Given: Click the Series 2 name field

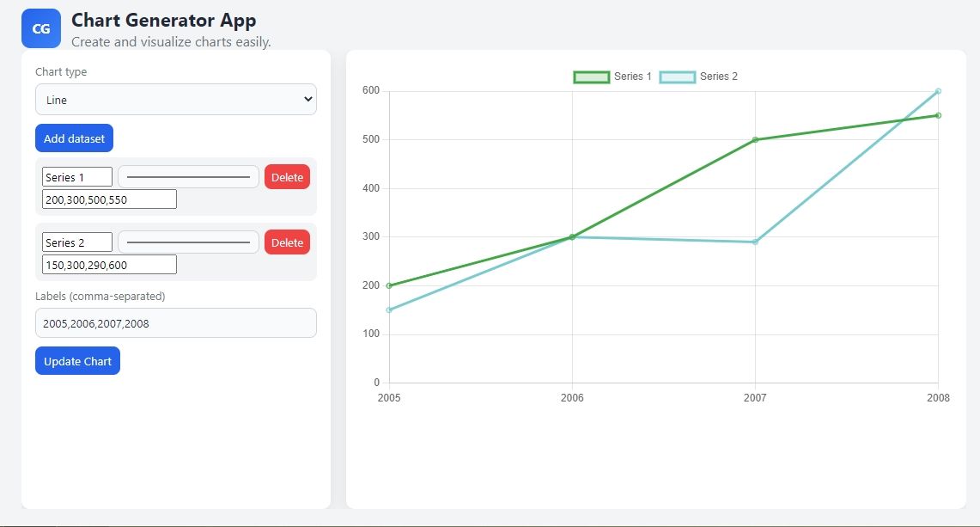Looking at the screenshot, I should point(77,242).
